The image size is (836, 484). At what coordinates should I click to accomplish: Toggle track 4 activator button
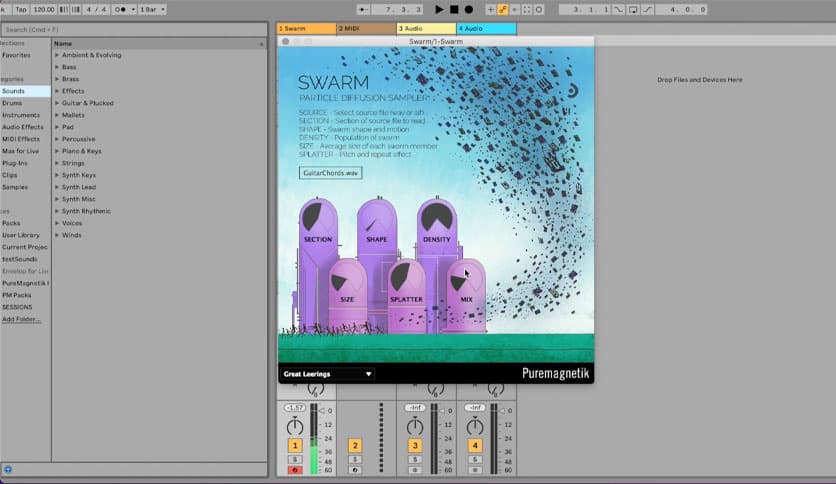(x=475, y=445)
